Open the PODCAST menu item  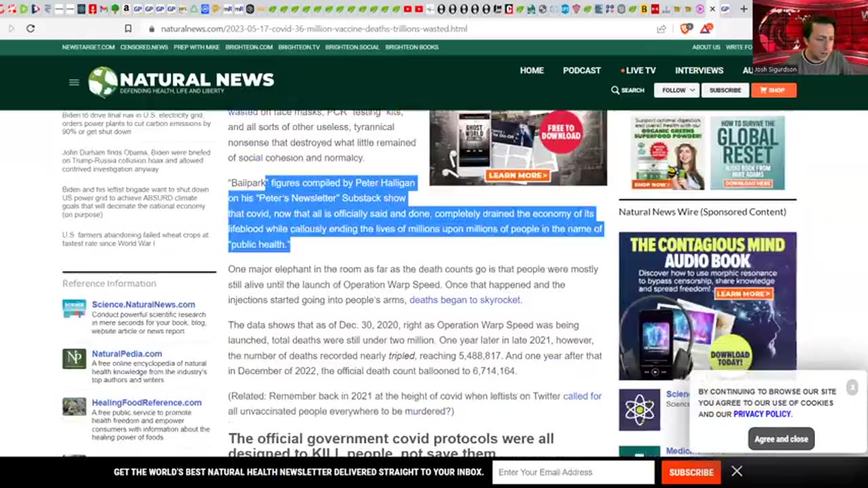pyautogui.click(x=582, y=70)
